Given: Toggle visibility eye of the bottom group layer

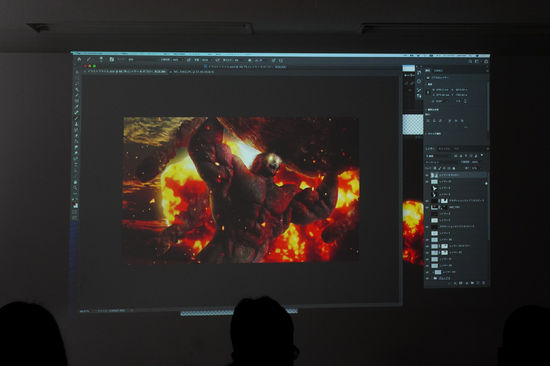Looking at the screenshot, I should tap(427, 278).
